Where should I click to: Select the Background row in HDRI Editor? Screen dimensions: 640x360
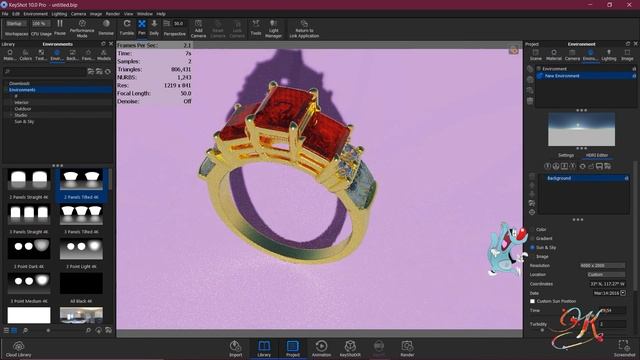[x=584, y=178]
